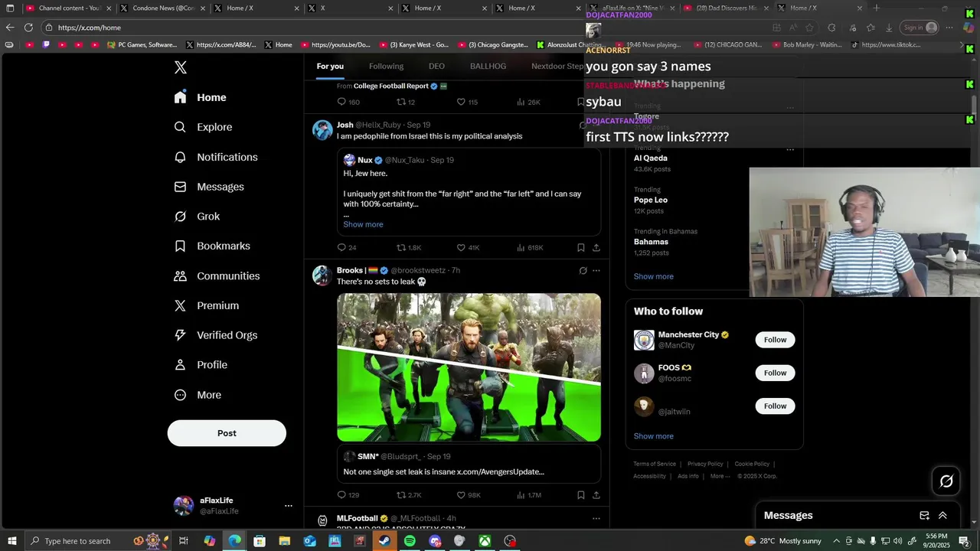Expand Show more in Nux quoted post
The image size is (980, 551).
(363, 224)
